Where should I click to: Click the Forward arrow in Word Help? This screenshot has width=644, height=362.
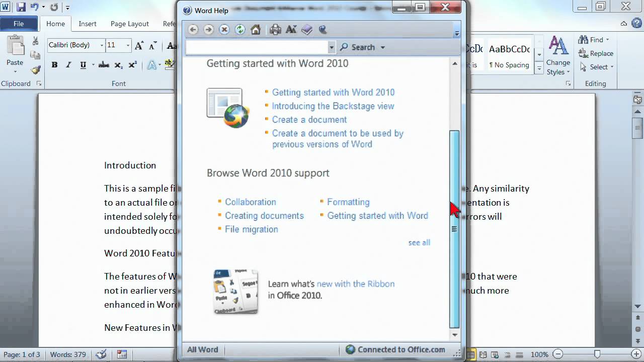click(x=209, y=30)
